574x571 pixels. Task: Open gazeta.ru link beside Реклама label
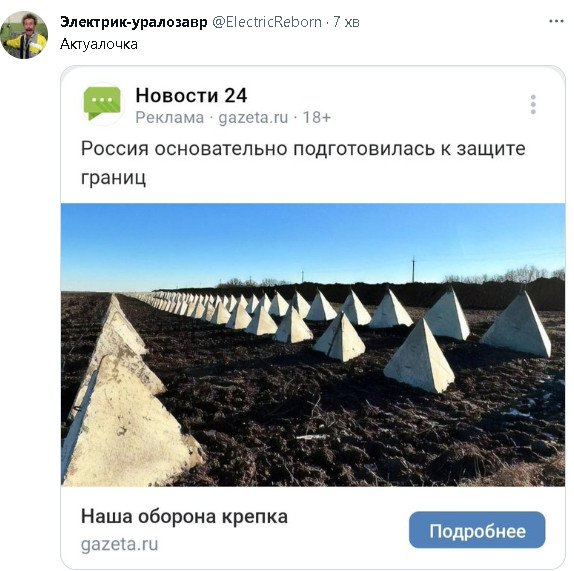(x=253, y=118)
